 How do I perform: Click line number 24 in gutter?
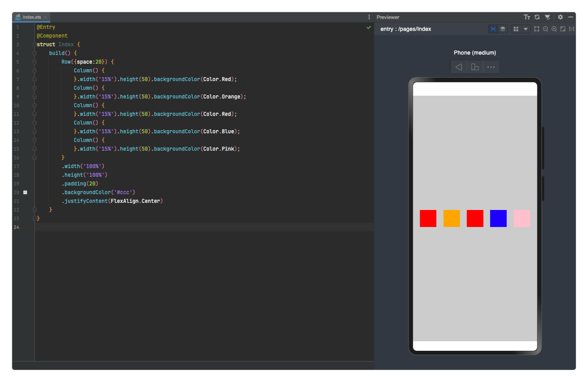pos(16,227)
